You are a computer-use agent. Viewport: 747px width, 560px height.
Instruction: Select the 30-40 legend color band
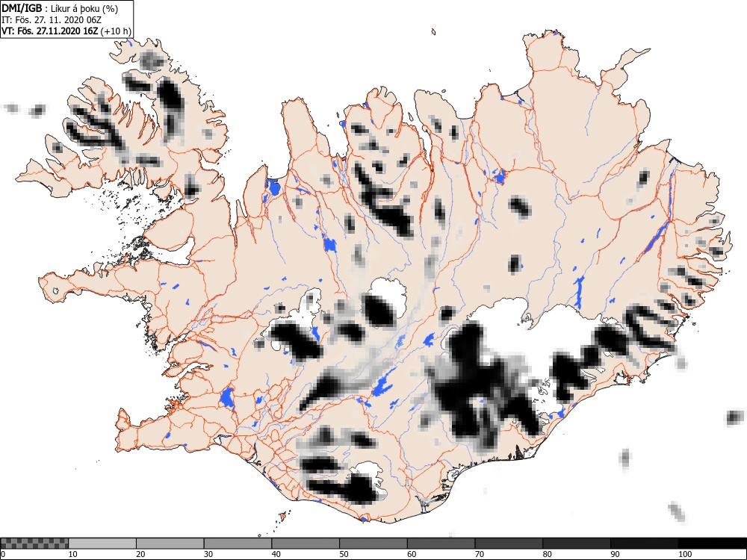pyautogui.click(x=238, y=544)
